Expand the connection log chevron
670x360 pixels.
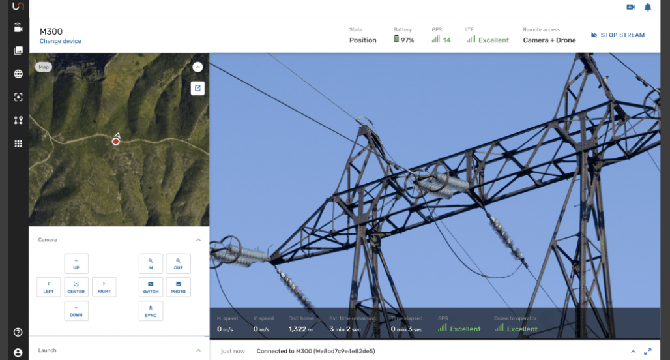click(x=633, y=351)
